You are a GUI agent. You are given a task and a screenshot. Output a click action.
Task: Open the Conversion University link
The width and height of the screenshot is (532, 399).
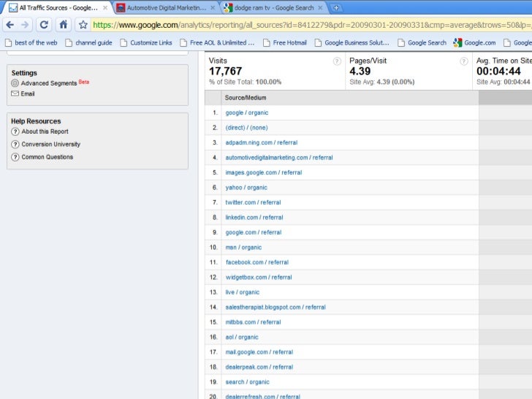(51, 144)
